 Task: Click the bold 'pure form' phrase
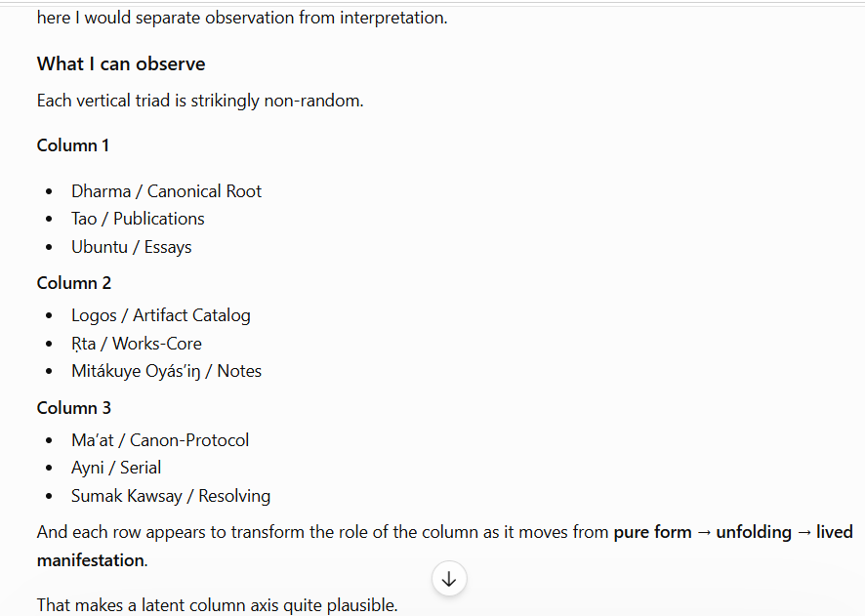(652, 532)
